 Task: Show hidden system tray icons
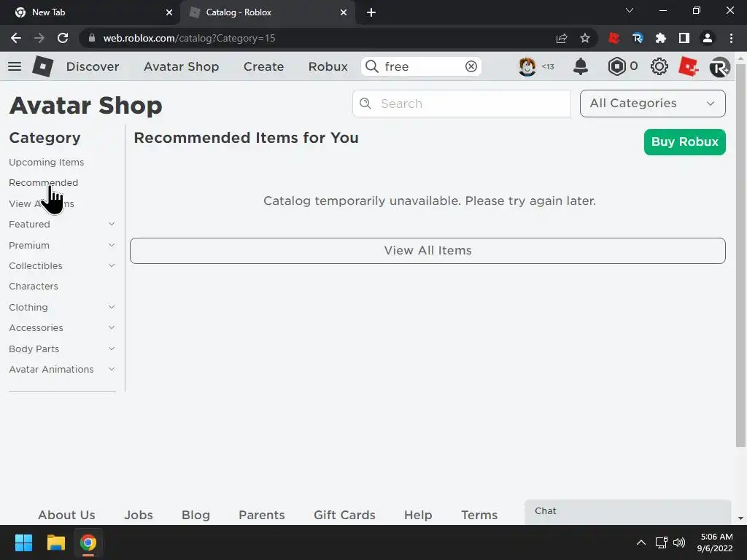click(x=641, y=542)
